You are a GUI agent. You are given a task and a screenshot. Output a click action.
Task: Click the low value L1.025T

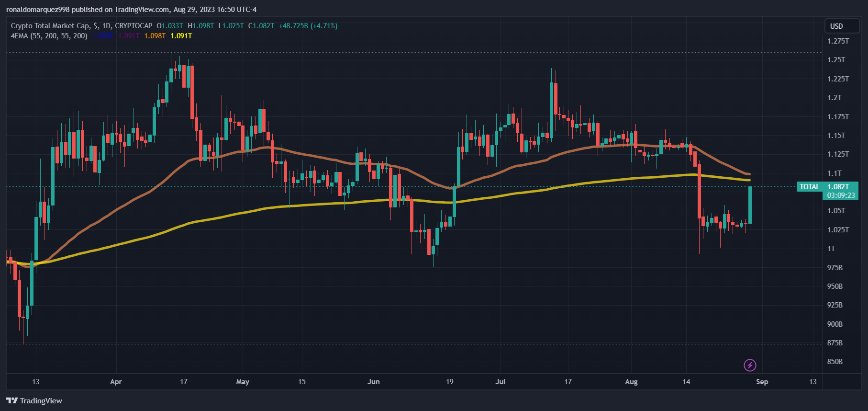point(231,26)
